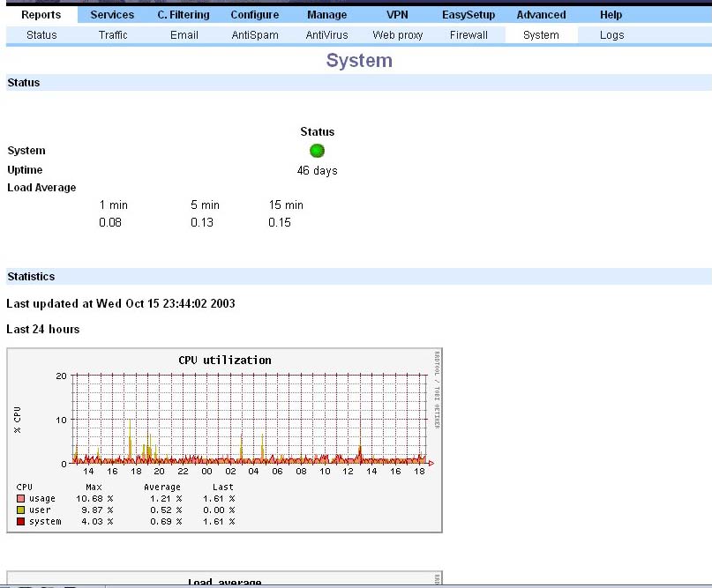The height and width of the screenshot is (588, 712).
Task: Click the Statistics section header
Action: (359, 276)
